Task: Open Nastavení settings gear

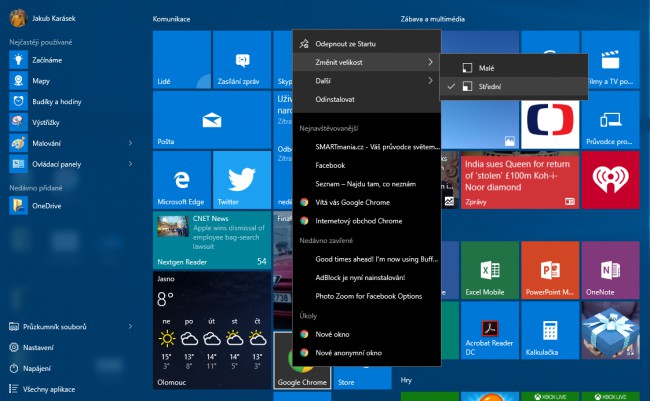Action: coord(14,348)
